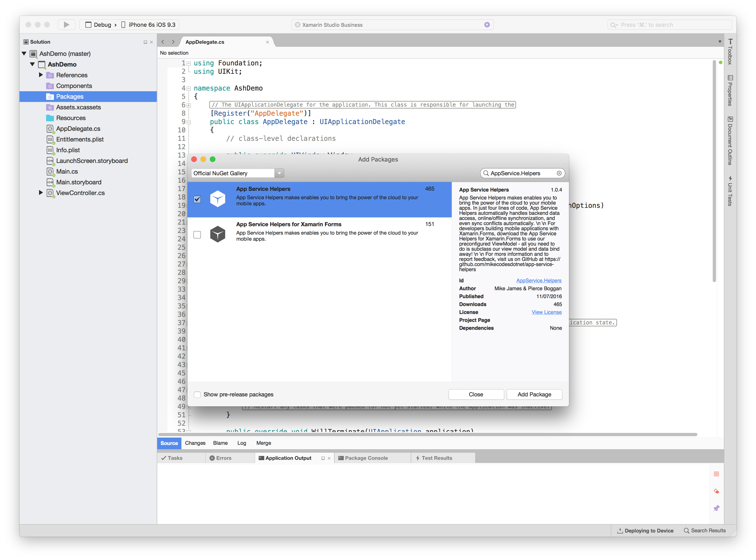Click the clear eraser icon in Application Output

tap(716, 491)
